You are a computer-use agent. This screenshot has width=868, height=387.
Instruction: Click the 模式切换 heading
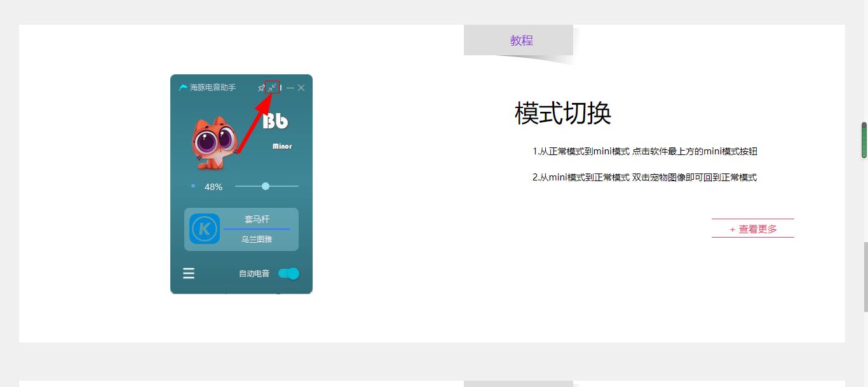(563, 113)
